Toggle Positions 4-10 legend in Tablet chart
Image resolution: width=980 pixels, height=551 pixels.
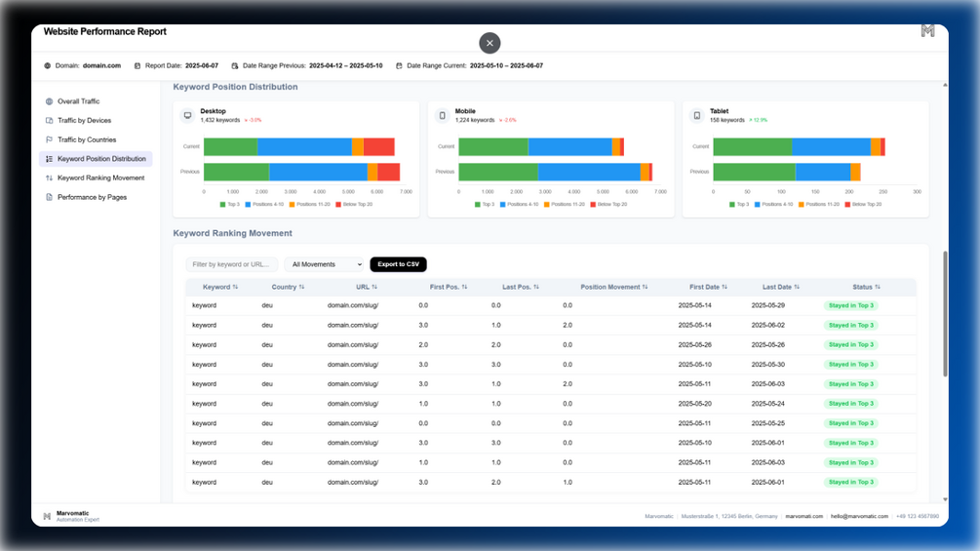773,204
